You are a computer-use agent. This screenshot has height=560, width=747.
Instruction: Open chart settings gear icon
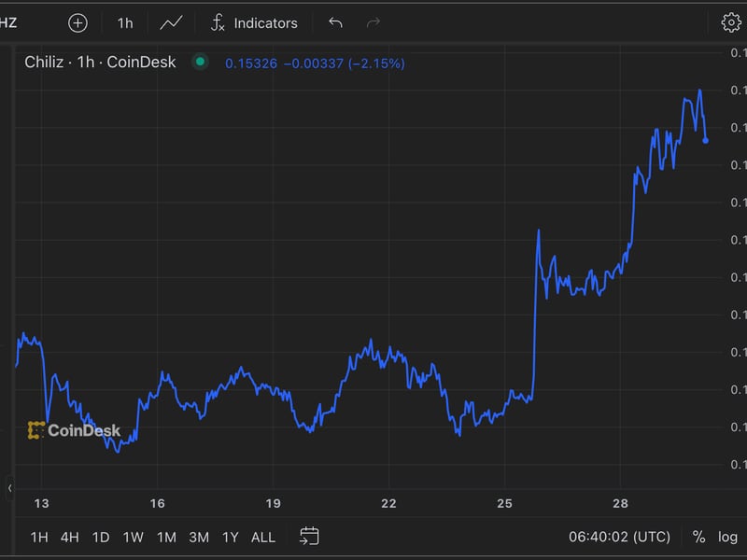click(730, 22)
